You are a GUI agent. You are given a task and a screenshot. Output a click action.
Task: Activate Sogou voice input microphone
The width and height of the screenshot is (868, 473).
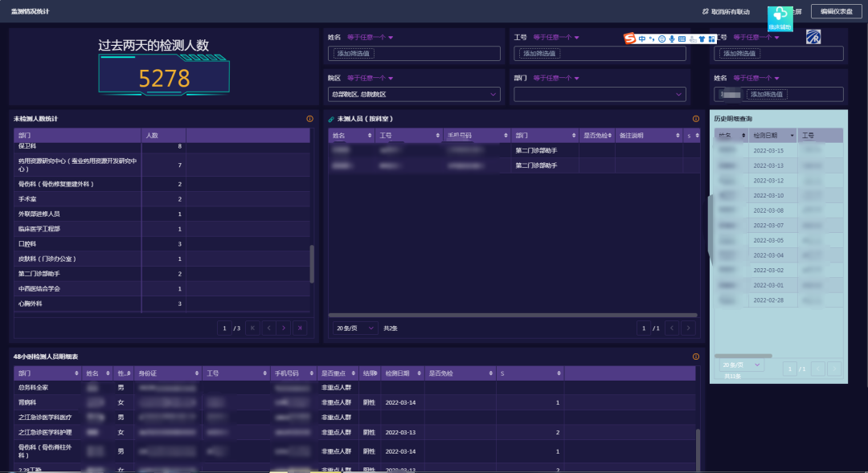click(671, 39)
